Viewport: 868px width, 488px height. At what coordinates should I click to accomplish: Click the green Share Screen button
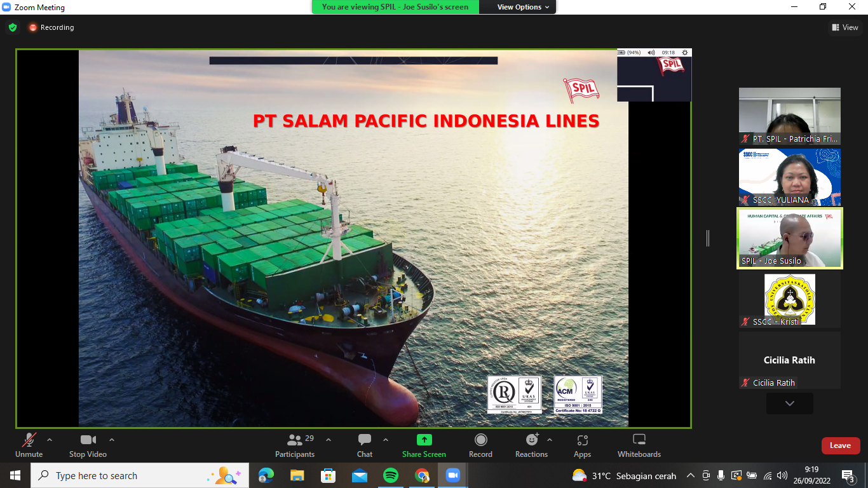424,445
